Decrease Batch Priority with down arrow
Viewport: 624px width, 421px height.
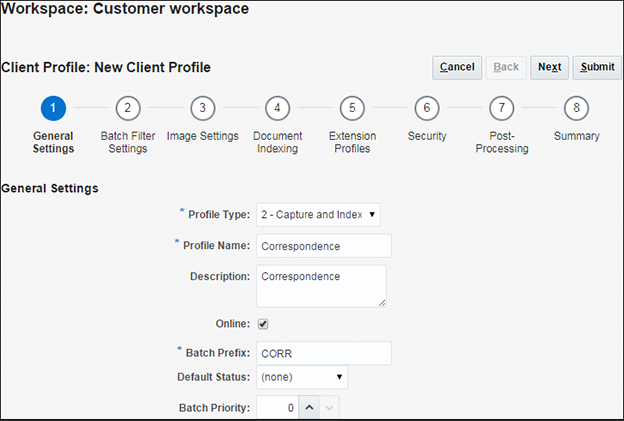click(329, 408)
